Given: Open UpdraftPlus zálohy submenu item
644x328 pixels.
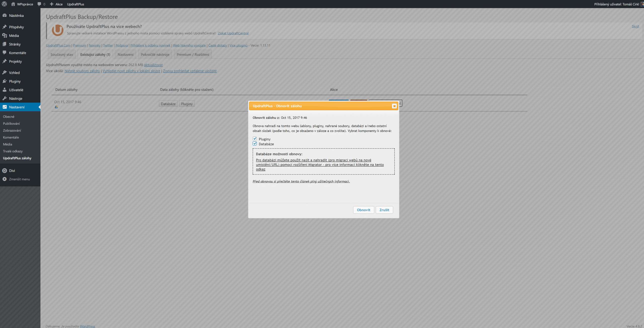Looking at the screenshot, I should point(17,158).
